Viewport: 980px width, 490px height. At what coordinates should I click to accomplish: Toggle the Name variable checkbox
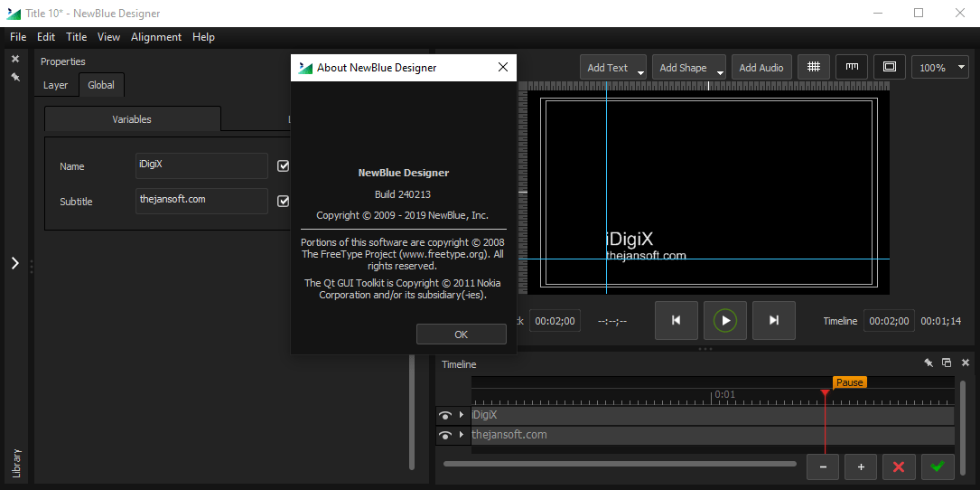coord(284,165)
